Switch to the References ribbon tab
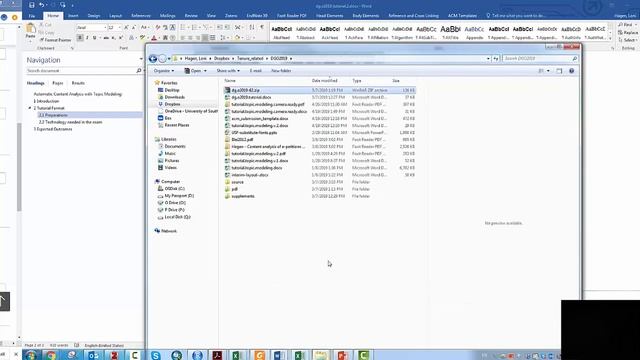This screenshot has height=360, width=640. tap(141, 16)
